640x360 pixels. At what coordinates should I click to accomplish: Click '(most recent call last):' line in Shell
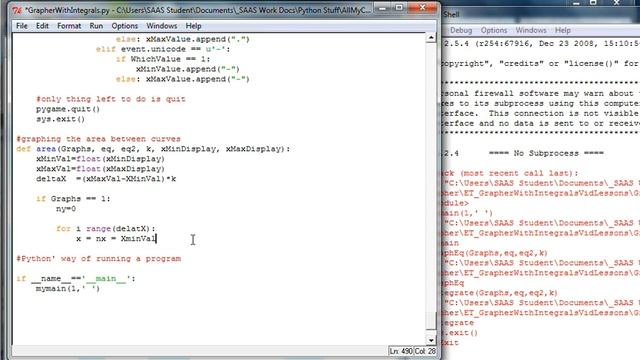519,173
